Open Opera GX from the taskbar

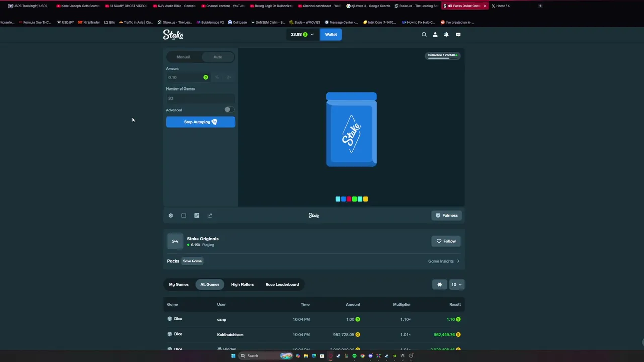[330, 356]
